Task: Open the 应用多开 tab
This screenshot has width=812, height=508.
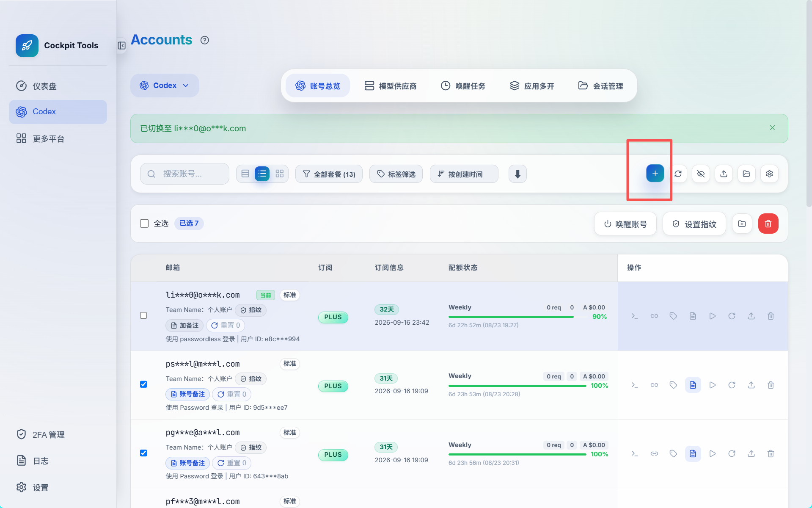Action: point(532,86)
